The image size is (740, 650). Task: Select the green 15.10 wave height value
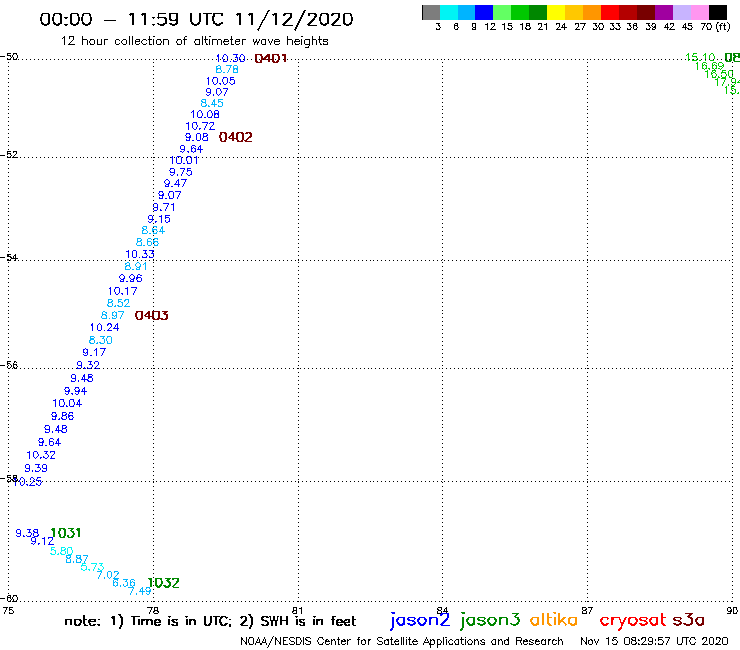tap(700, 58)
